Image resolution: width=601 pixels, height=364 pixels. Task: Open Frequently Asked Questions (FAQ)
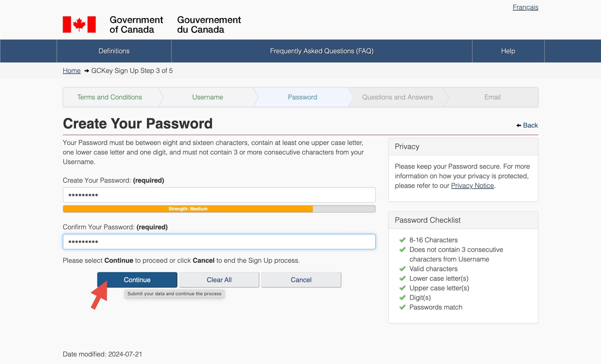pos(322,51)
